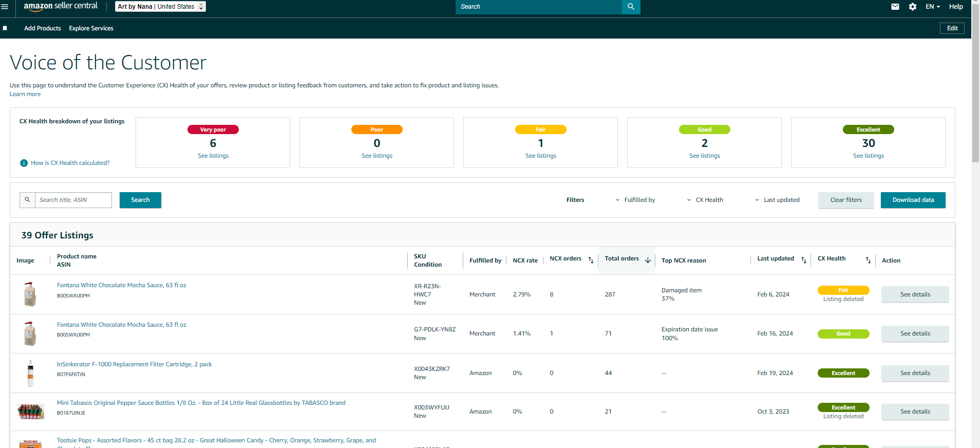The height and width of the screenshot is (448, 980).
Task: Click the 'Damaged item 37%' NCX reason
Action: pos(682,294)
